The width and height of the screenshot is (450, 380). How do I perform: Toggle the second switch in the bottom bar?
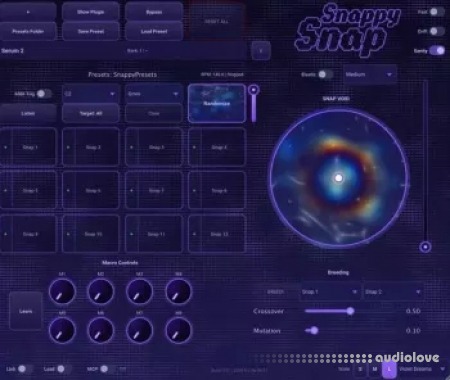64,369
